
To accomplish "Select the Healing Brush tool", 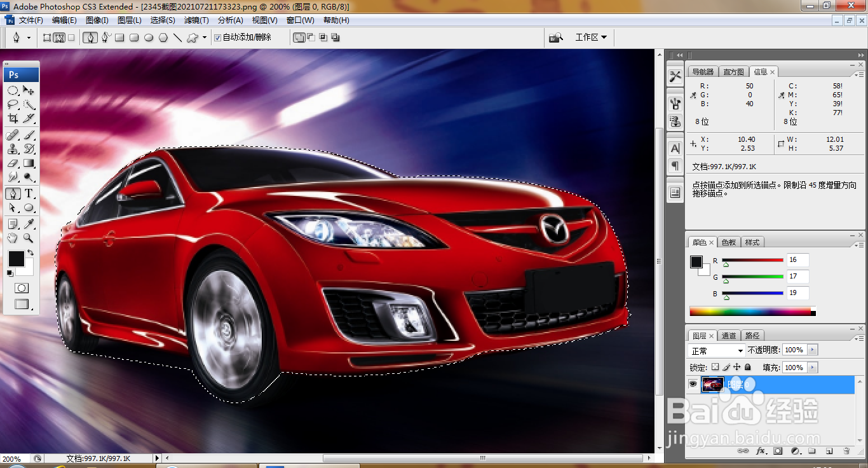I will 13,135.
